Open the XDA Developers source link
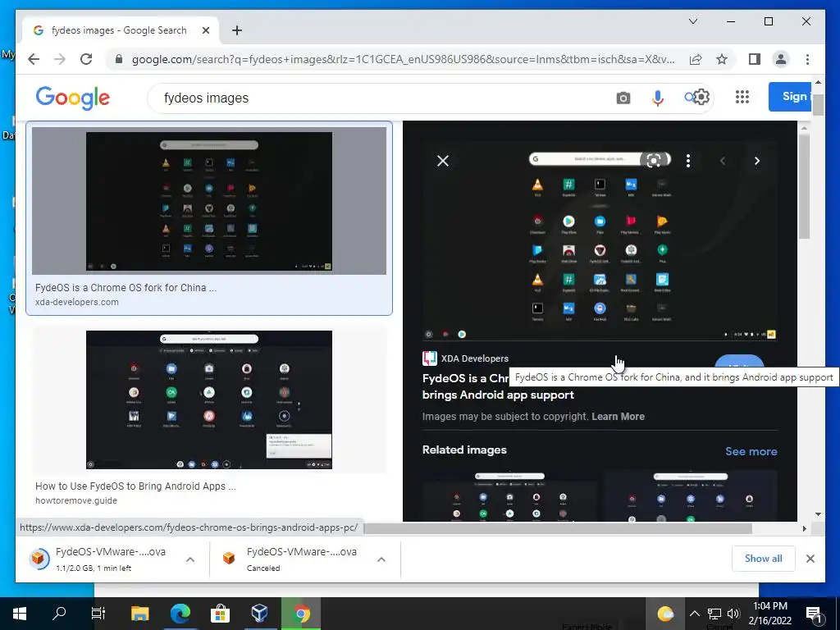This screenshot has height=630, width=840. coord(466,358)
